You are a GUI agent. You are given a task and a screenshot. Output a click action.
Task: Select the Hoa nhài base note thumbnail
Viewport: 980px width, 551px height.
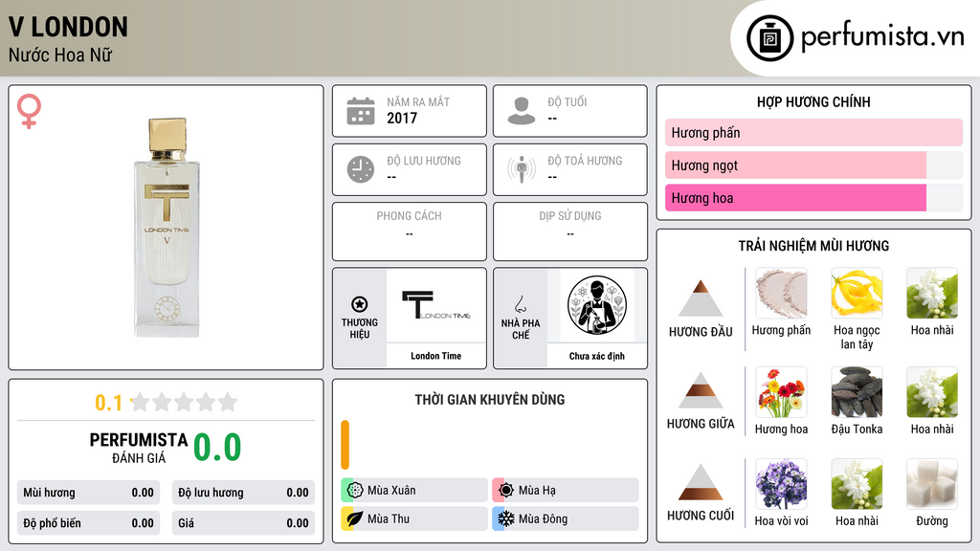tap(857, 484)
